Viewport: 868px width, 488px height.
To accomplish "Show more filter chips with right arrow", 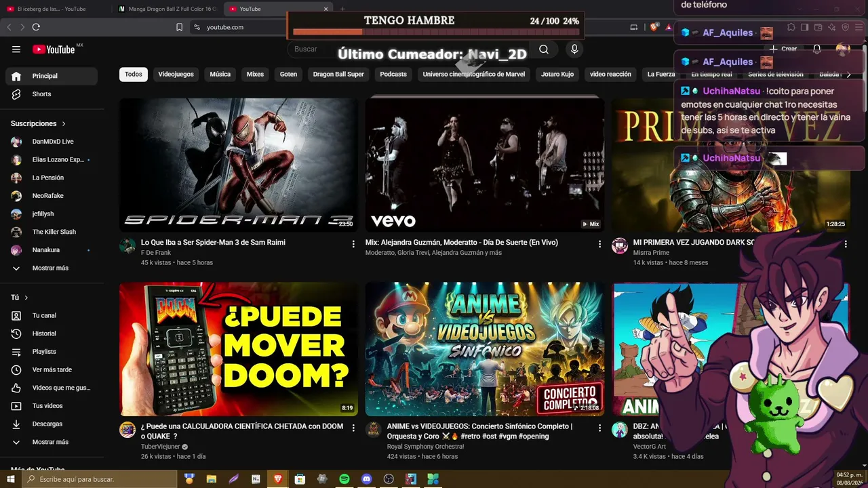I will (848, 75).
